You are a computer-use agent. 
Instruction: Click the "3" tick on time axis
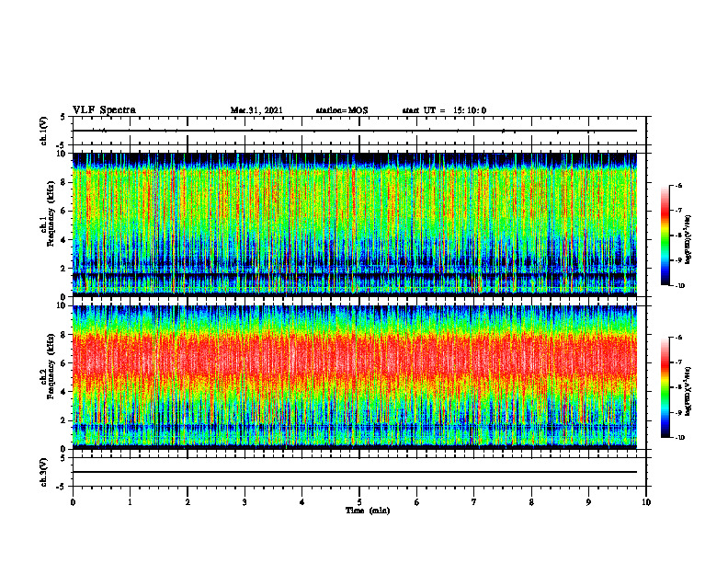[245, 502]
